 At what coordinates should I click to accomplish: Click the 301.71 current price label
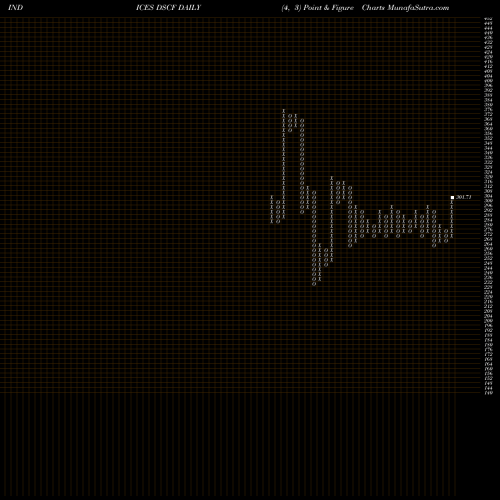point(463,197)
